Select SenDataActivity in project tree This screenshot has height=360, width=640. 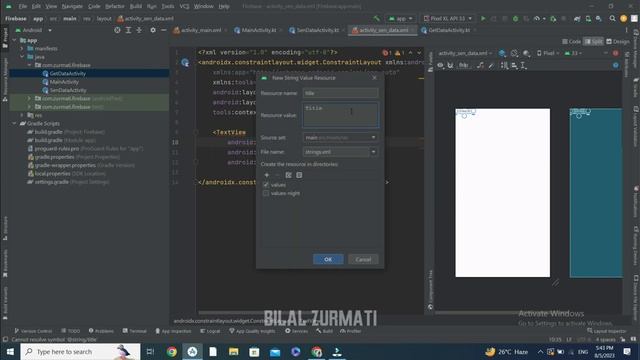(68, 90)
